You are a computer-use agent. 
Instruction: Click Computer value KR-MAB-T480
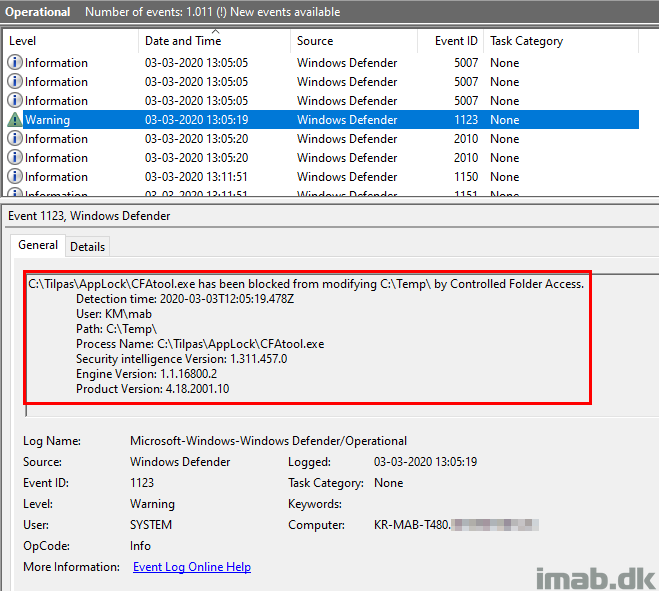[412, 525]
